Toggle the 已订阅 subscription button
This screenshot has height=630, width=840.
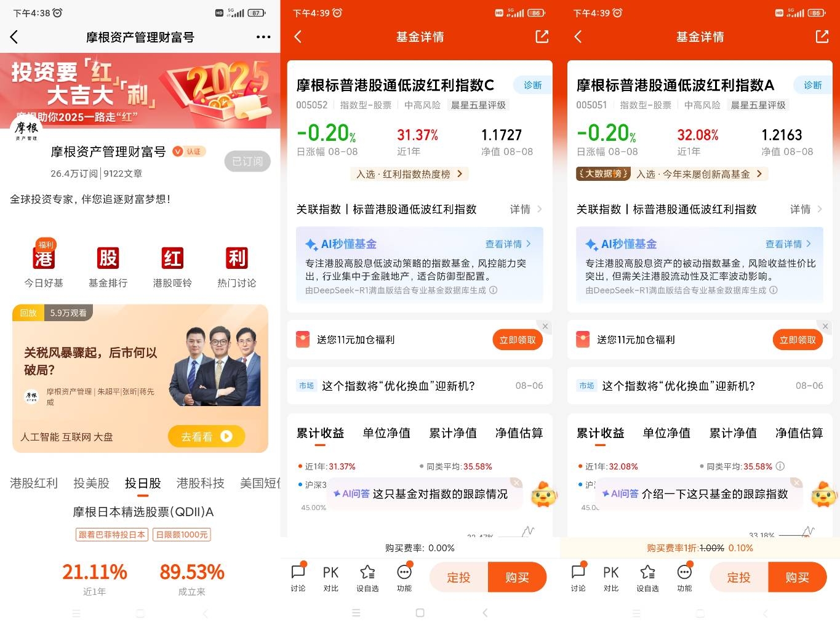click(x=247, y=161)
